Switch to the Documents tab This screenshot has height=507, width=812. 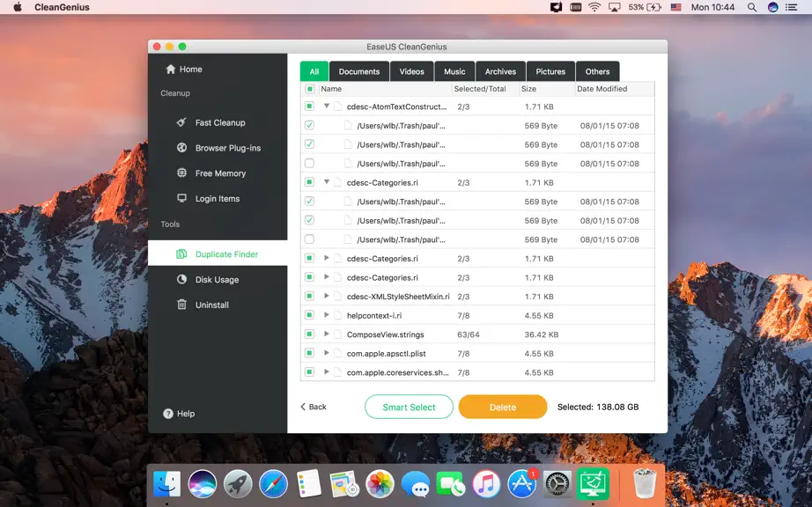click(359, 71)
